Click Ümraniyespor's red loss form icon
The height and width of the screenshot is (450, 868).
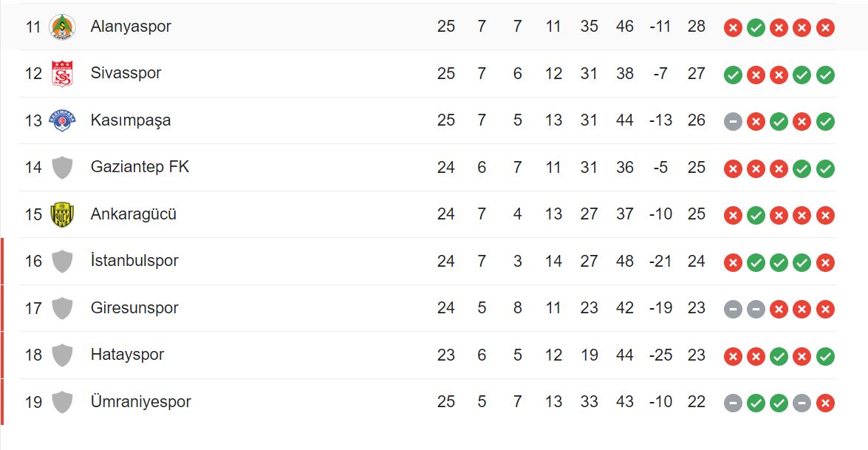pyautogui.click(x=826, y=403)
